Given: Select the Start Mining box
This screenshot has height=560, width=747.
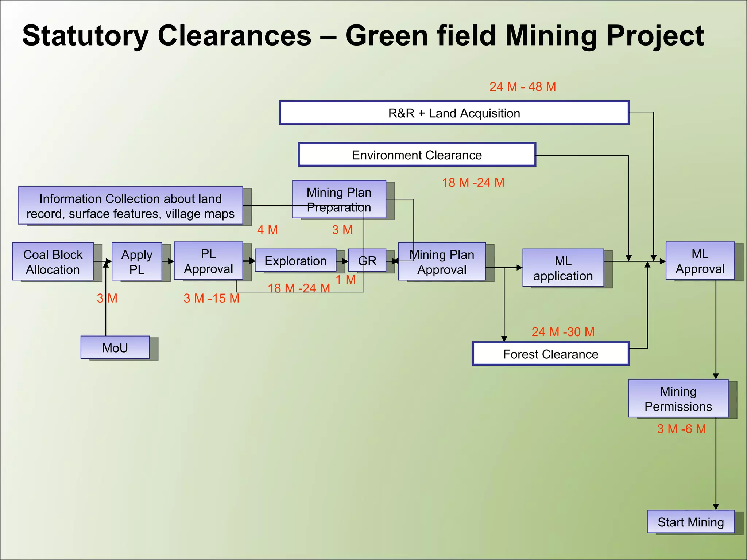Looking at the screenshot, I should pos(690,522).
